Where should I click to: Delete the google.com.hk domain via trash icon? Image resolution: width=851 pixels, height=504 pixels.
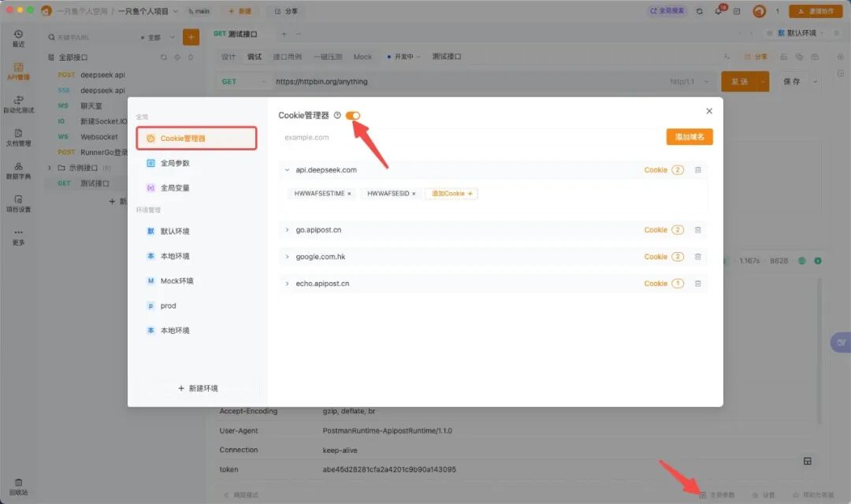coord(698,257)
